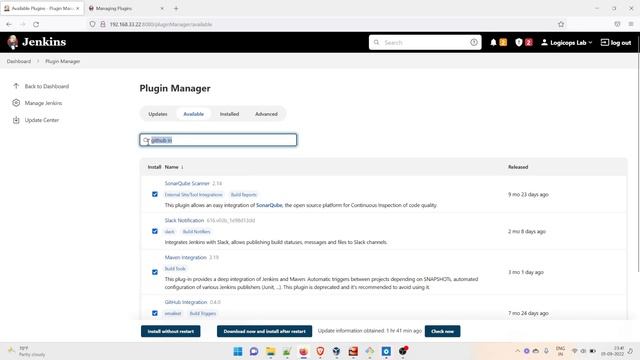
Task: Click the microphone icon in system tray
Action: (x=546, y=351)
